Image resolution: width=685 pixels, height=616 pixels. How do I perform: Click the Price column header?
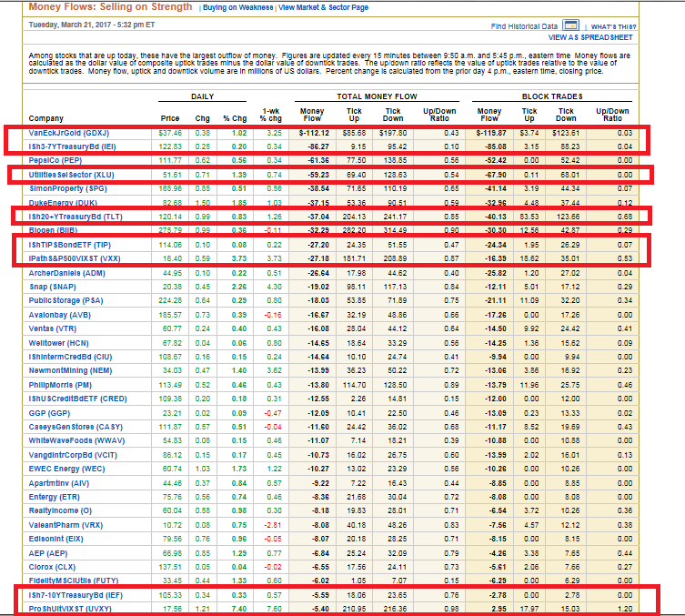tap(170, 117)
